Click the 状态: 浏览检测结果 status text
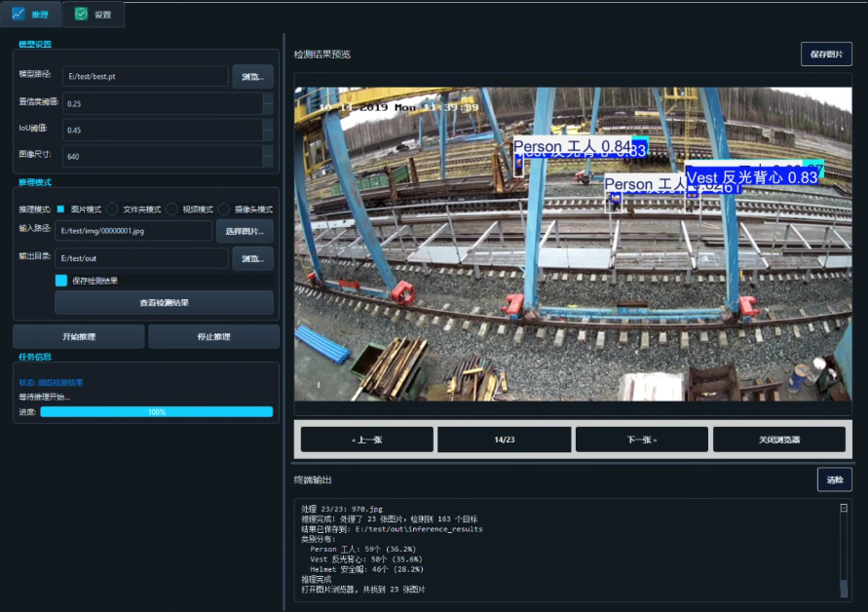 click(51, 382)
